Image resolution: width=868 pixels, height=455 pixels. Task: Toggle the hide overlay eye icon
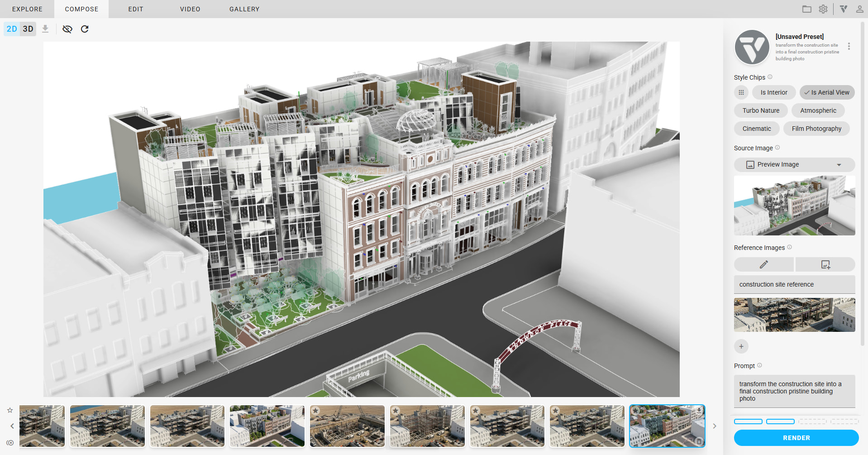tap(67, 29)
